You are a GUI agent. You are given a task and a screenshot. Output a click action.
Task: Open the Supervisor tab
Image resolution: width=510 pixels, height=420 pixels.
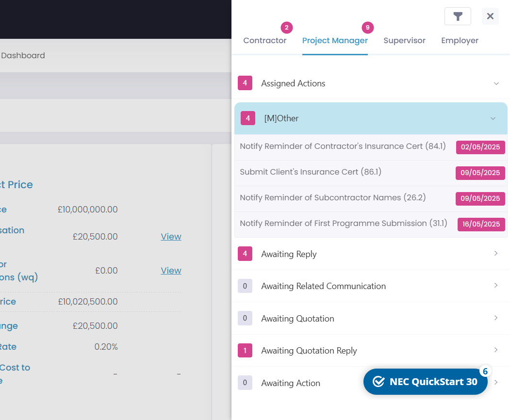point(404,41)
